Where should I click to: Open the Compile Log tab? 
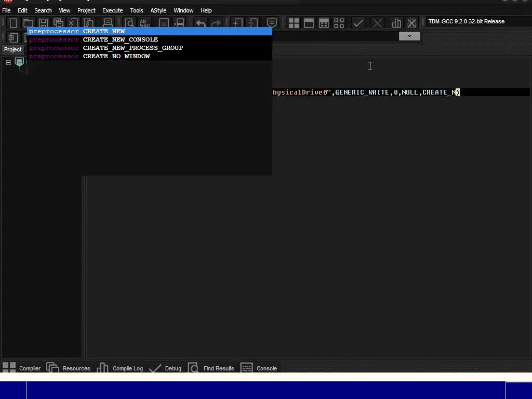click(120, 368)
